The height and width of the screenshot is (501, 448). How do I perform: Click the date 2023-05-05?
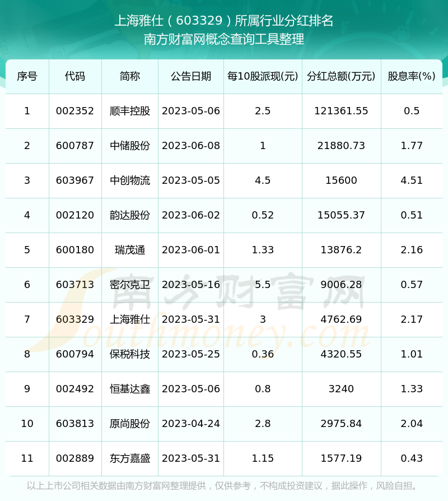[191, 180]
